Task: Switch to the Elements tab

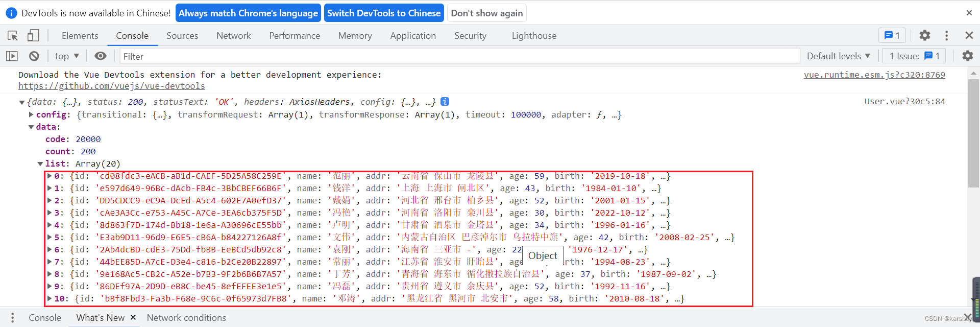Action: coord(80,36)
